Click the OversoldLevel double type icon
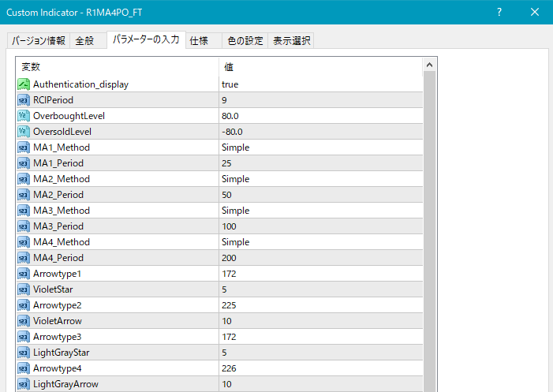The height and width of the screenshot is (392, 553). 24,132
